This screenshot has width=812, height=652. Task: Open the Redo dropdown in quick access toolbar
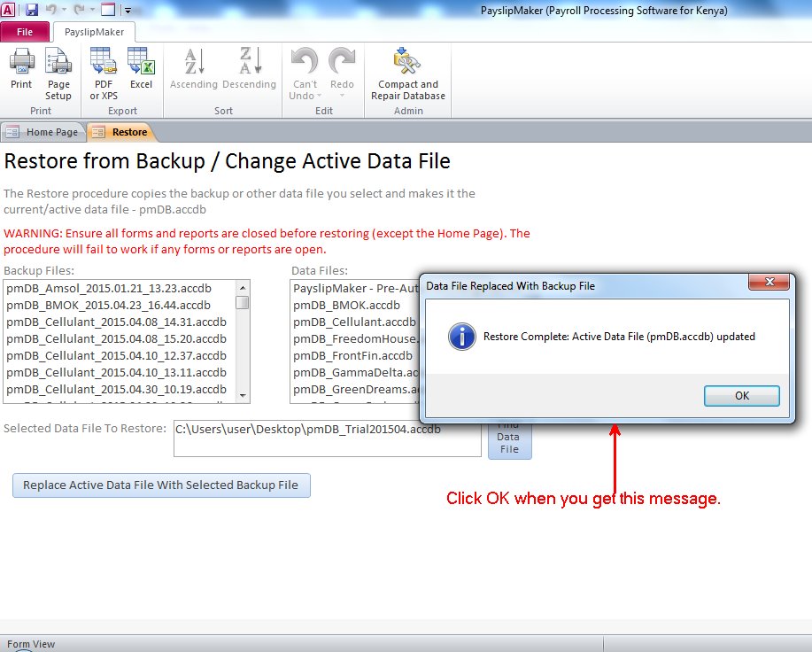click(92, 10)
